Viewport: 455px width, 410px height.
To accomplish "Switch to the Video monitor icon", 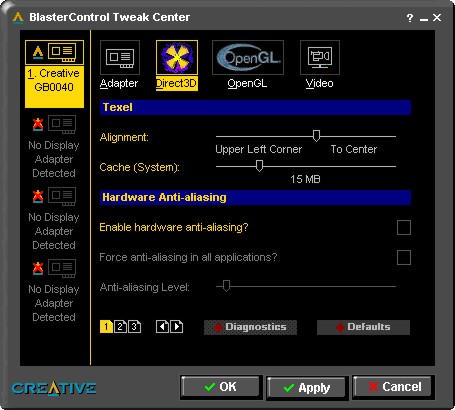I will (320, 57).
